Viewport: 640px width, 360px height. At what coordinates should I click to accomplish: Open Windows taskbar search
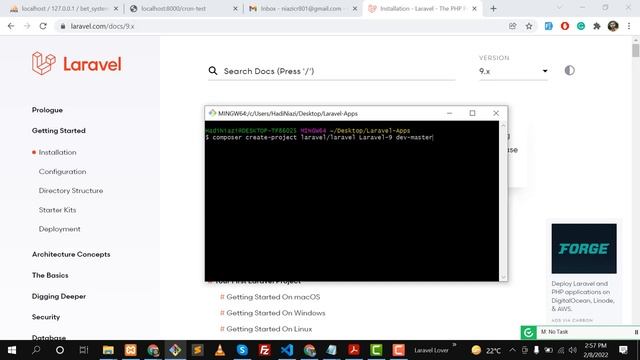(36, 350)
